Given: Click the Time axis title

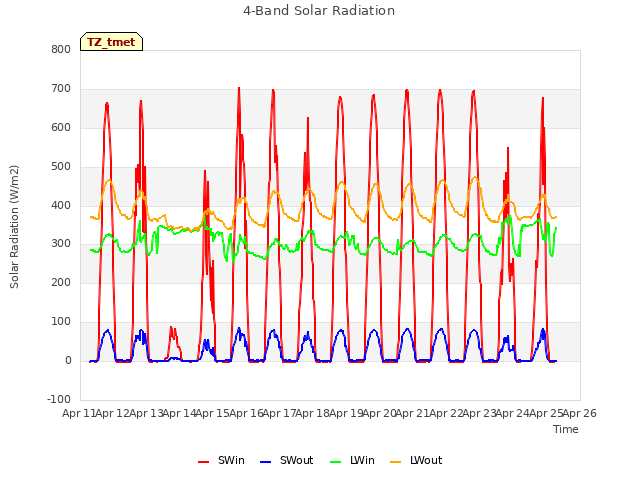Looking at the screenshot, I should pyautogui.click(x=565, y=429).
